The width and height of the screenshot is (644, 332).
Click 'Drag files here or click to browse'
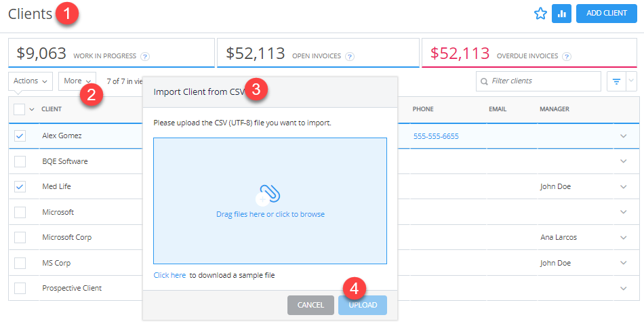pos(270,214)
